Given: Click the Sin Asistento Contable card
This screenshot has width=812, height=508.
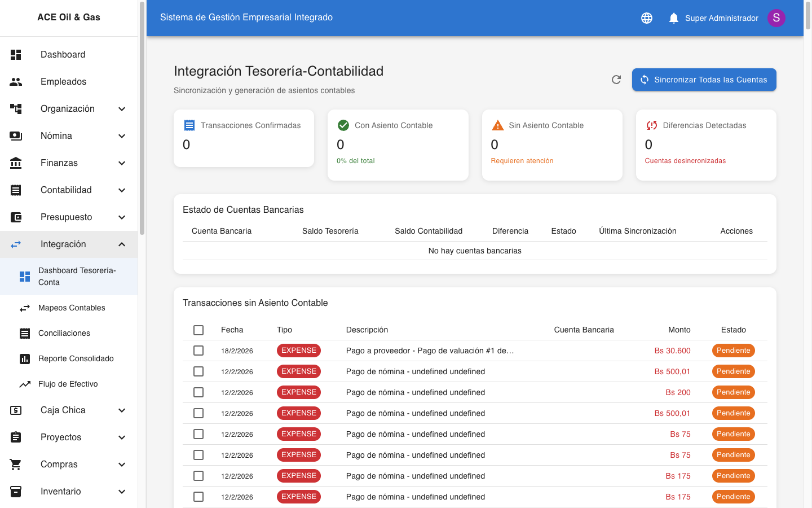Looking at the screenshot, I should [x=551, y=144].
